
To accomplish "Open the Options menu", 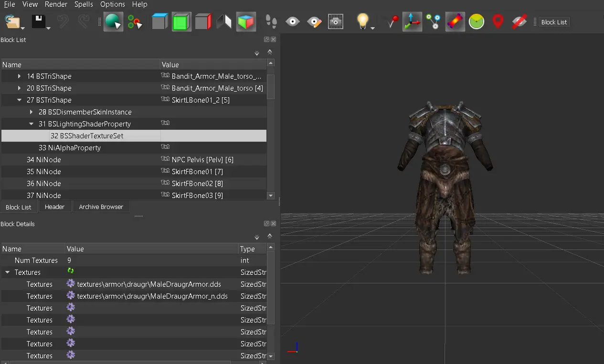I will click(x=113, y=4).
